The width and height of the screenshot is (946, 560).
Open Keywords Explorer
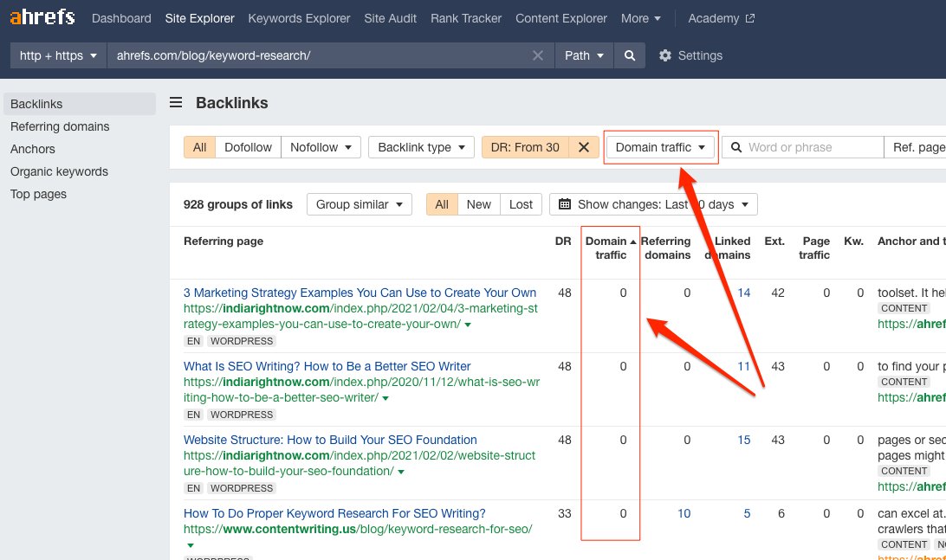[x=299, y=19]
